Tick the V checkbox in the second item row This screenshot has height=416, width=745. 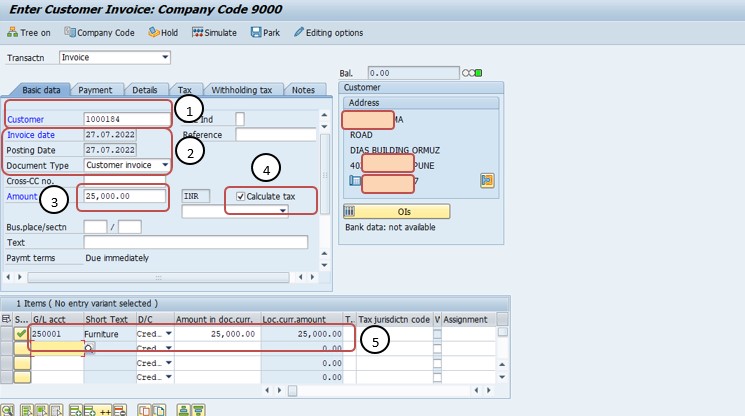pos(438,349)
